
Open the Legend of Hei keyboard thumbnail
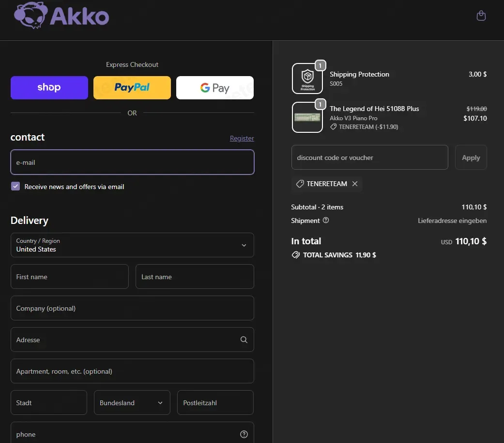click(307, 117)
